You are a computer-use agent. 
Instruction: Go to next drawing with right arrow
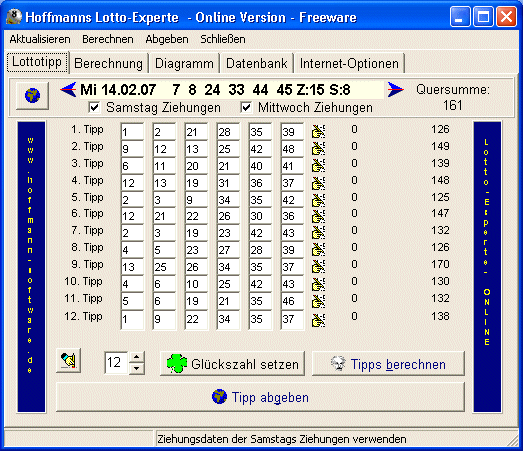396,89
